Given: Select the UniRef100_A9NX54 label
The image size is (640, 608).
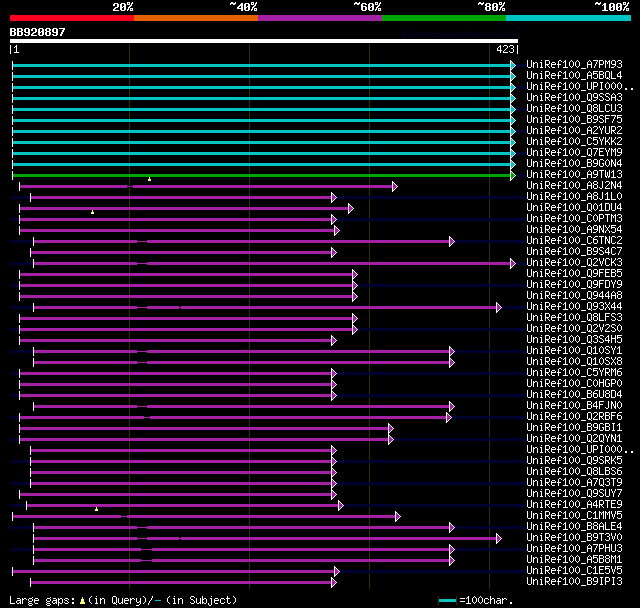Looking at the screenshot, I should [x=574, y=230].
